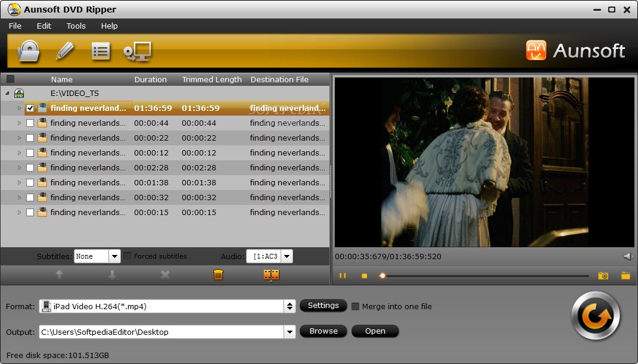Click the Aunsoft logo

tap(575, 51)
